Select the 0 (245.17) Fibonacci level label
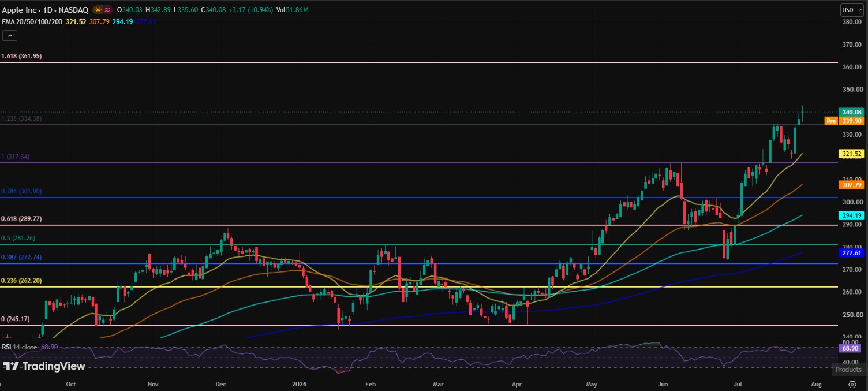This screenshot has height=391, width=868. [16, 319]
